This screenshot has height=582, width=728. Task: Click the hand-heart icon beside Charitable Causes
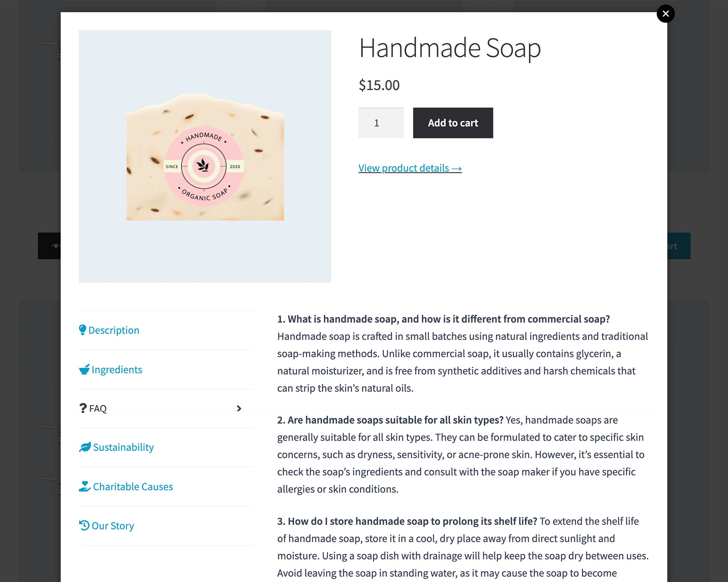pyautogui.click(x=85, y=486)
